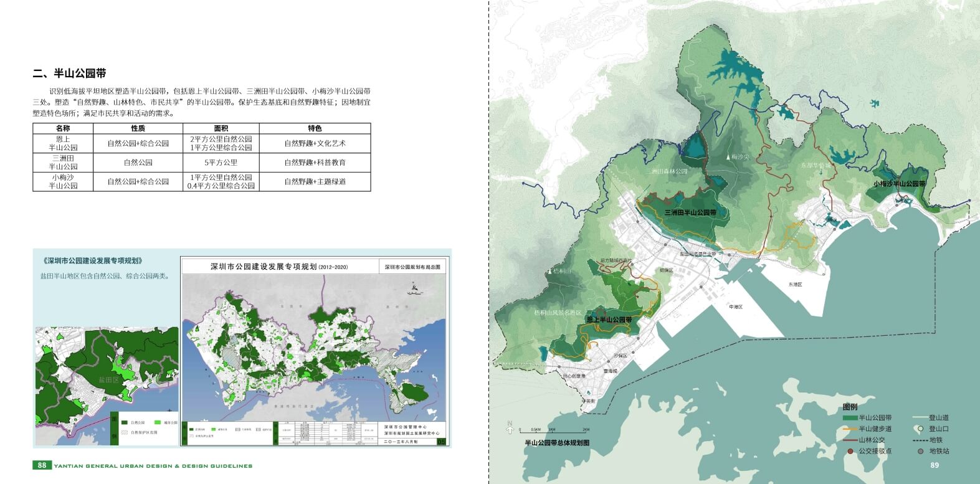Click the "小梅沙半山公园带" map label
The height and width of the screenshot is (484, 980).
(x=899, y=184)
